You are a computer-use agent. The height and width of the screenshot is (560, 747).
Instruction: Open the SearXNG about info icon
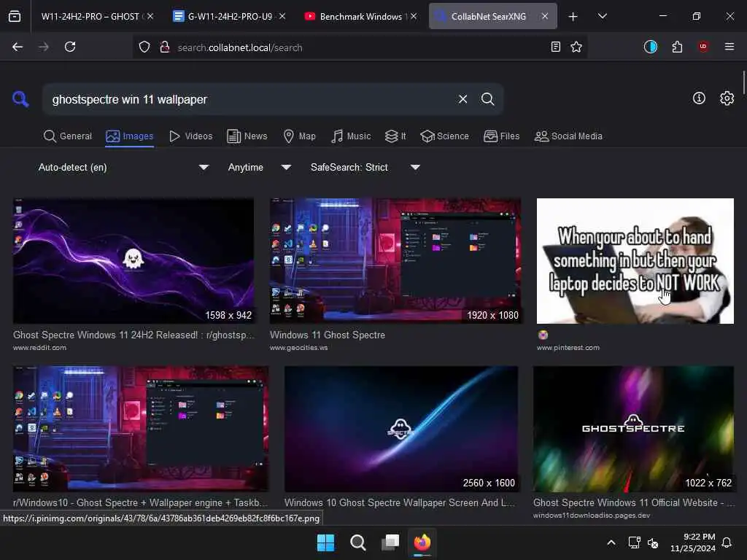point(699,98)
